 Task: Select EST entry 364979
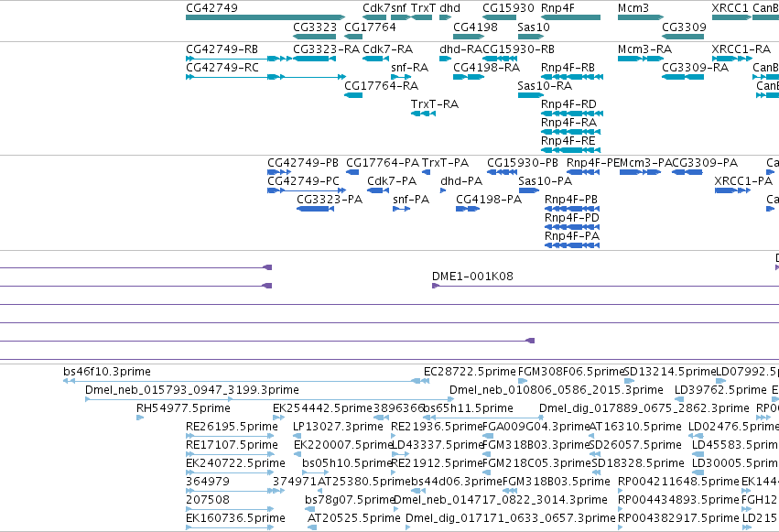[208, 483]
